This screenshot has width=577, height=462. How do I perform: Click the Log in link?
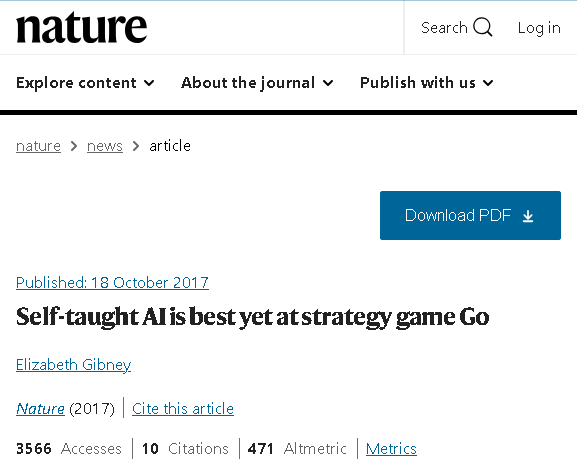(x=539, y=28)
